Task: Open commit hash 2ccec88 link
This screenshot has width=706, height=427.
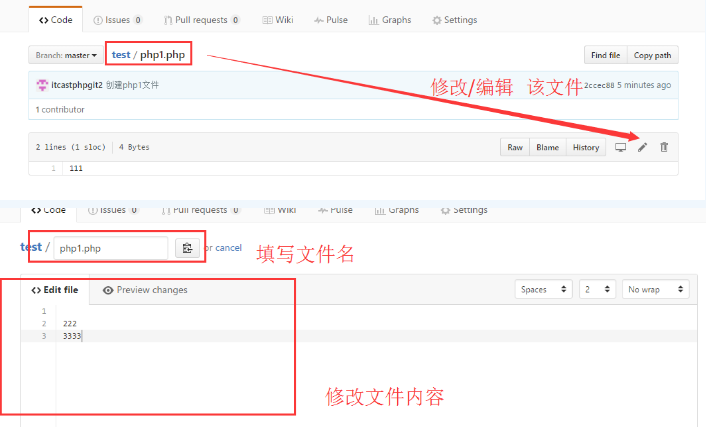Action: point(599,85)
